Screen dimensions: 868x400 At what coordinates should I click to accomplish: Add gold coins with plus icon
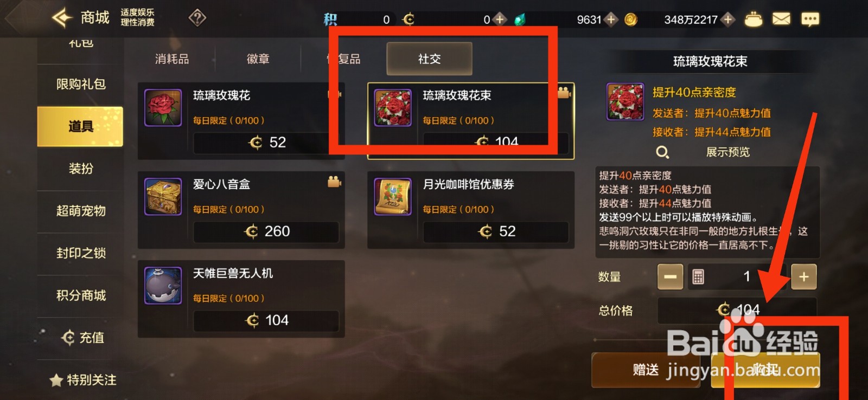pyautogui.click(x=728, y=20)
